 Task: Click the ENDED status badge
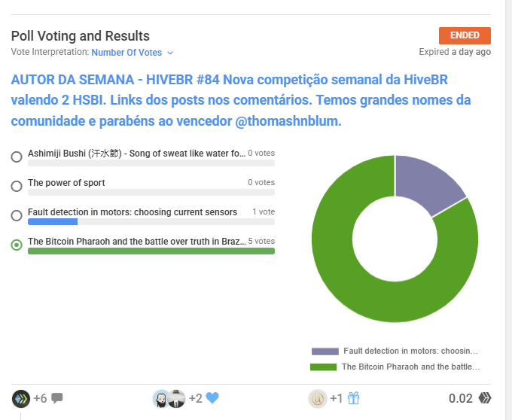pos(465,35)
